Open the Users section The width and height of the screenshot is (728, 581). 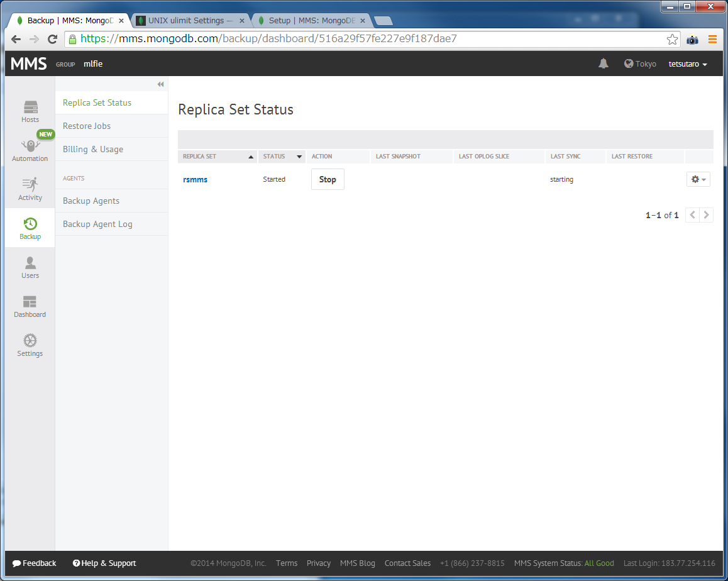30,267
